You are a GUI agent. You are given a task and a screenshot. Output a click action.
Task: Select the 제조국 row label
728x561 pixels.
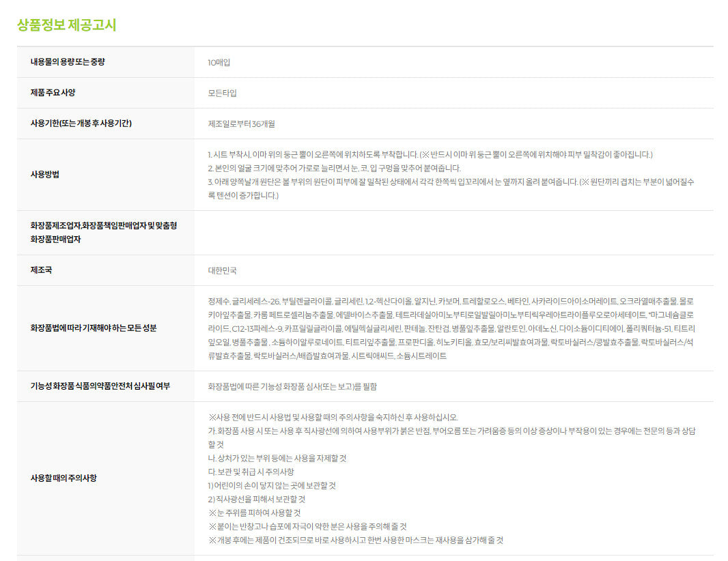click(41, 270)
